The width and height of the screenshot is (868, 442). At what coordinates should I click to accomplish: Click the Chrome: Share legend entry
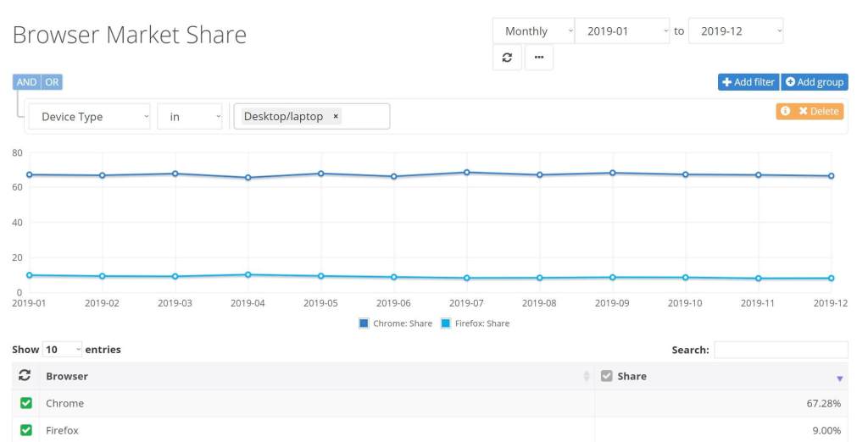[x=395, y=323]
